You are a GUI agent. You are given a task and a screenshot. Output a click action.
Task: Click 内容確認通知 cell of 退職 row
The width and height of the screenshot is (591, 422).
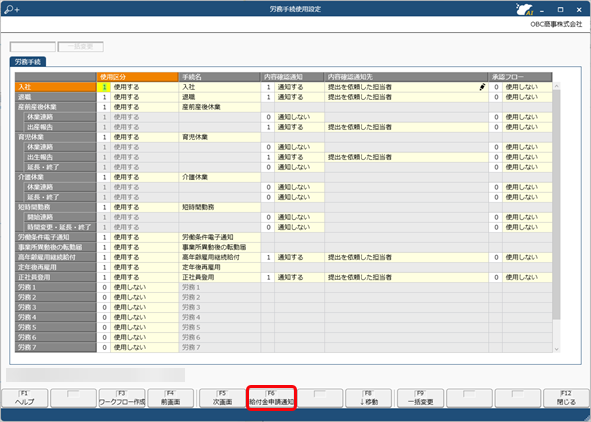click(292, 97)
